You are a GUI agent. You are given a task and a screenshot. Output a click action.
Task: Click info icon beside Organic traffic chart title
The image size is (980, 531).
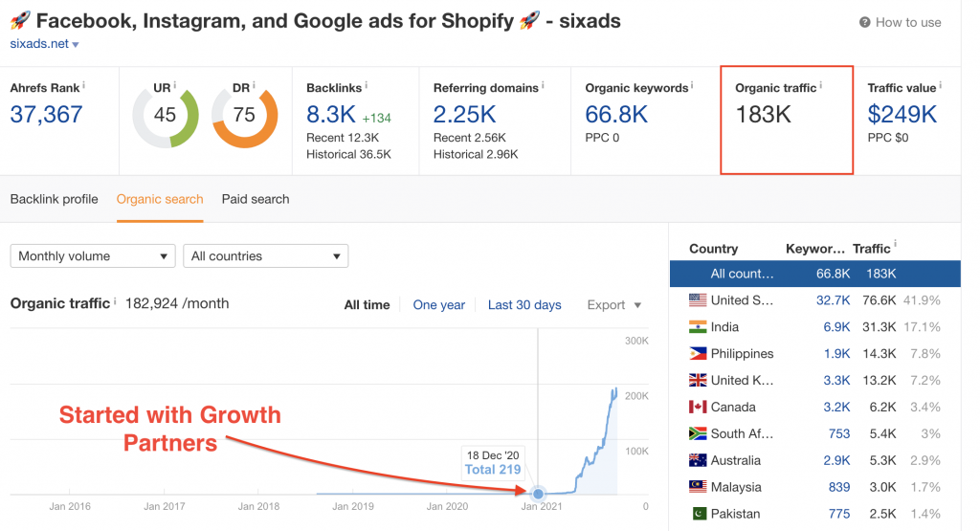(x=115, y=301)
